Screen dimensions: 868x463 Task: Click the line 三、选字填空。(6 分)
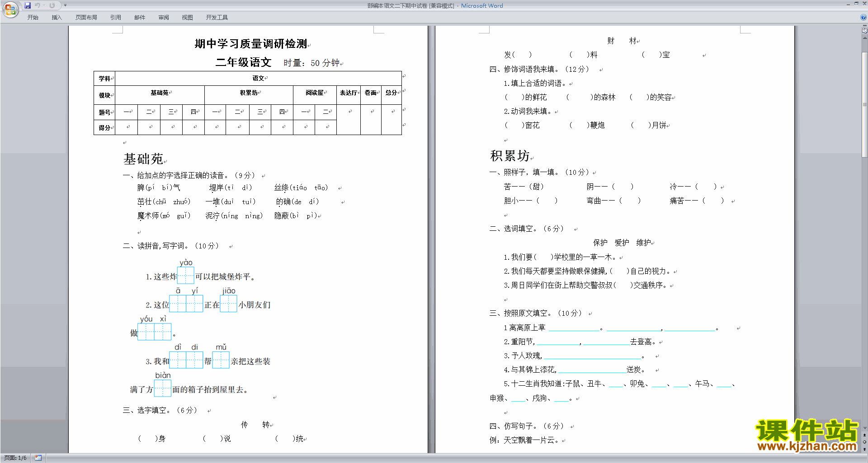click(x=160, y=410)
